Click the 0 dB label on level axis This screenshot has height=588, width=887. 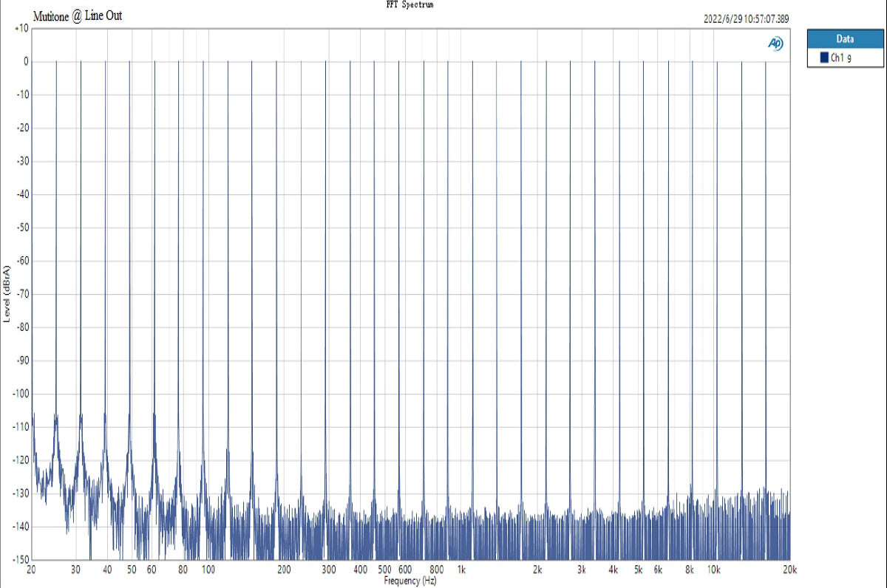point(25,61)
